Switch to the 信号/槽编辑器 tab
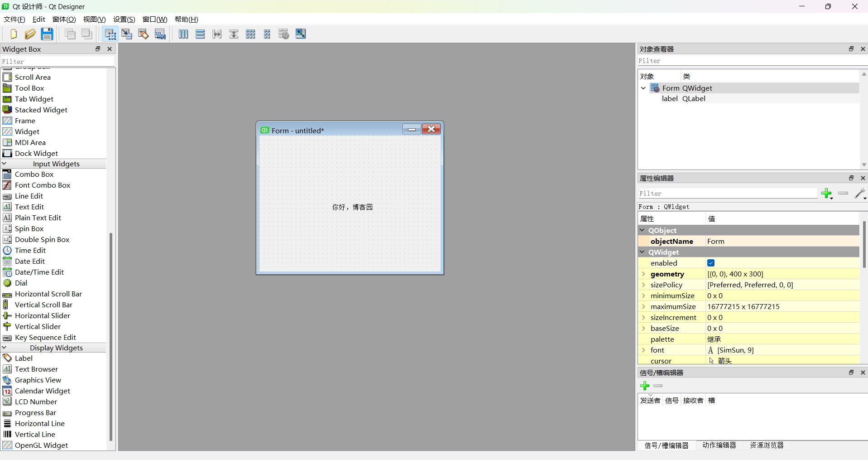868x460 pixels. tap(667, 445)
